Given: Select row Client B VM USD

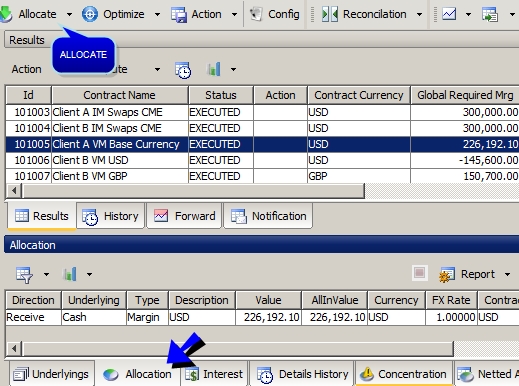Looking at the screenshot, I should point(262,160).
